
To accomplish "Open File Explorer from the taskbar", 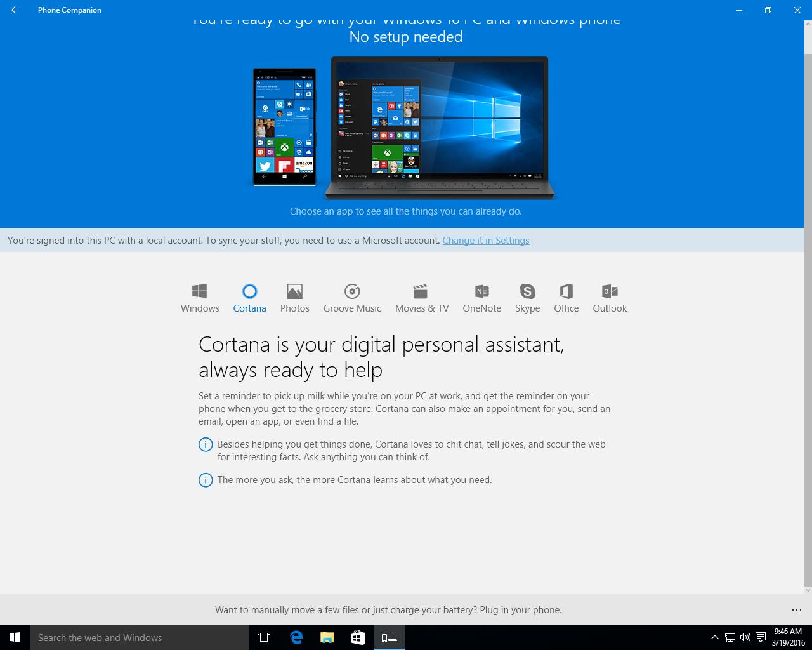I will [x=327, y=637].
